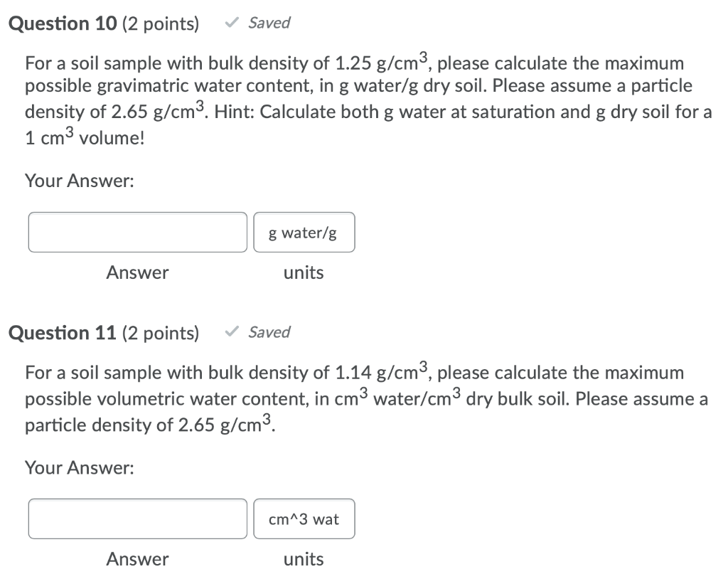Click the checkmark icon next to first Saved label
The image size is (728, 579).
(x=230, y=22)
